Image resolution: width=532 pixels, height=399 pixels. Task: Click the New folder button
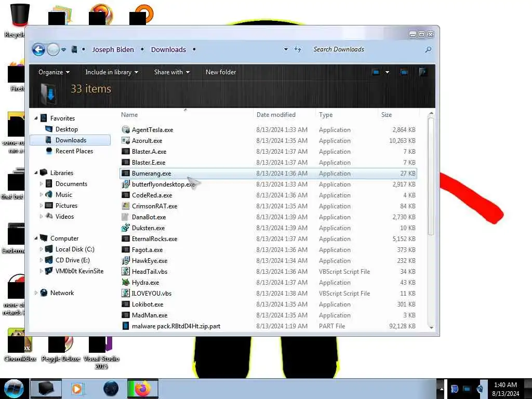tap(220, 72)
